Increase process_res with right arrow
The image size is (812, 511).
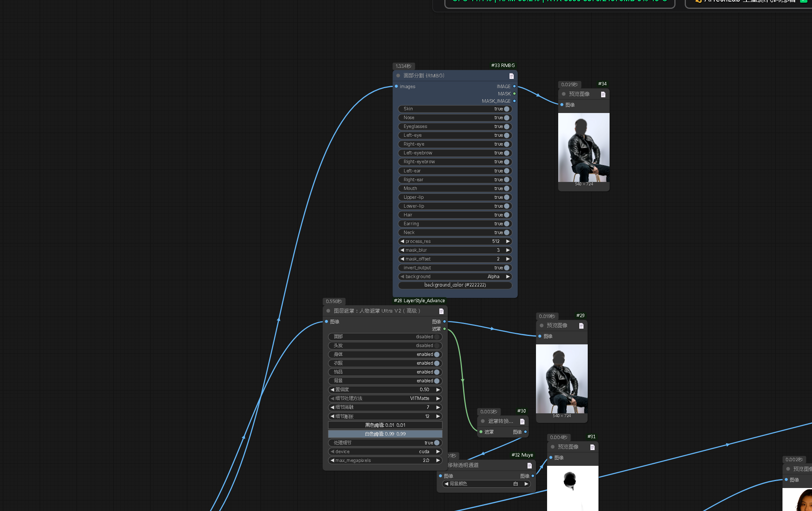click(508, 241)
